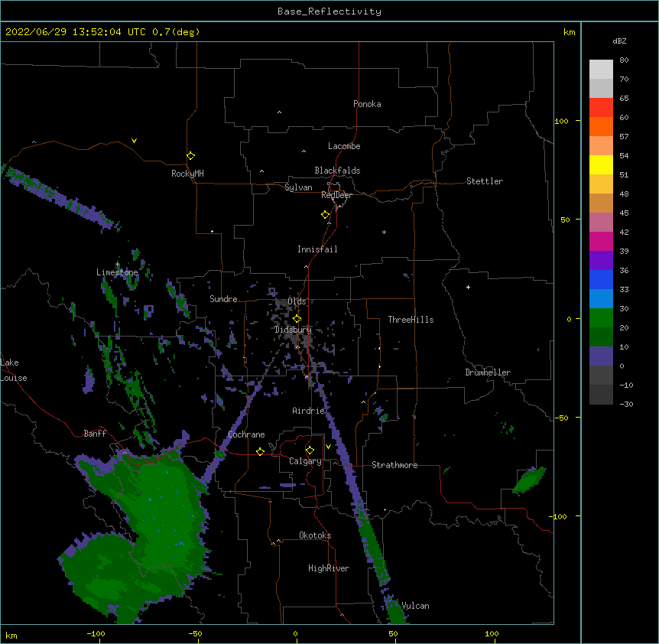Choose the blue 36-33 dBZ legend swatch
The image size is (659, 644).
(601, 279)
